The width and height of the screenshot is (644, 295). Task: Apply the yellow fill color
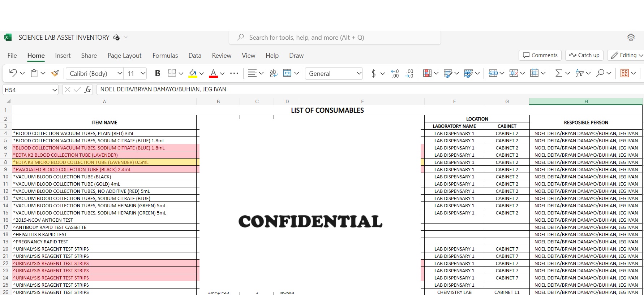coord(193,73)
